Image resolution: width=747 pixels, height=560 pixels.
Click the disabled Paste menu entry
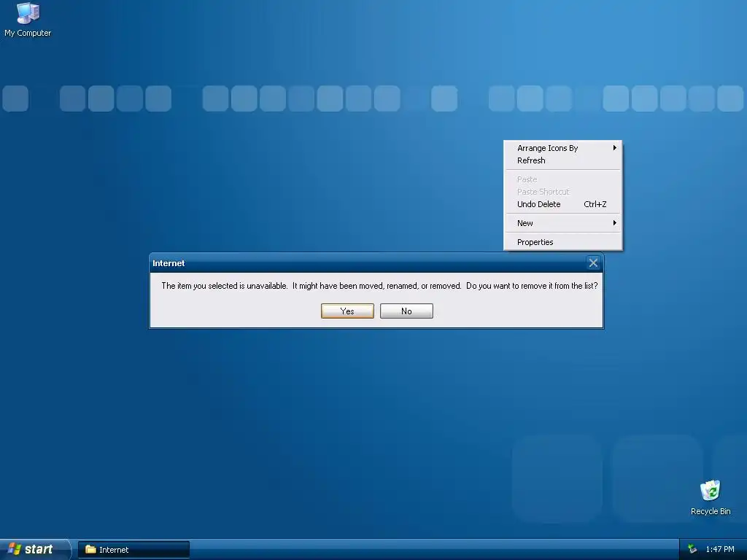click(x=563, y=179)
